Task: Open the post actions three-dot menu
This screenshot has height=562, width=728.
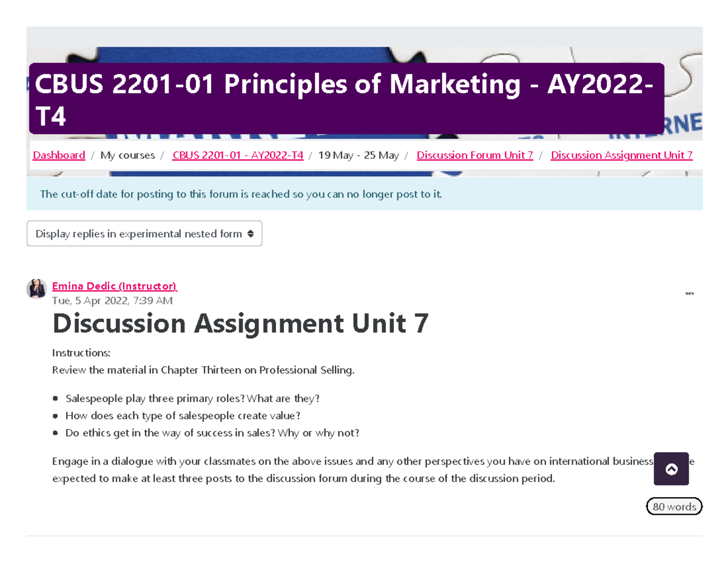Action: pos(690,293)
